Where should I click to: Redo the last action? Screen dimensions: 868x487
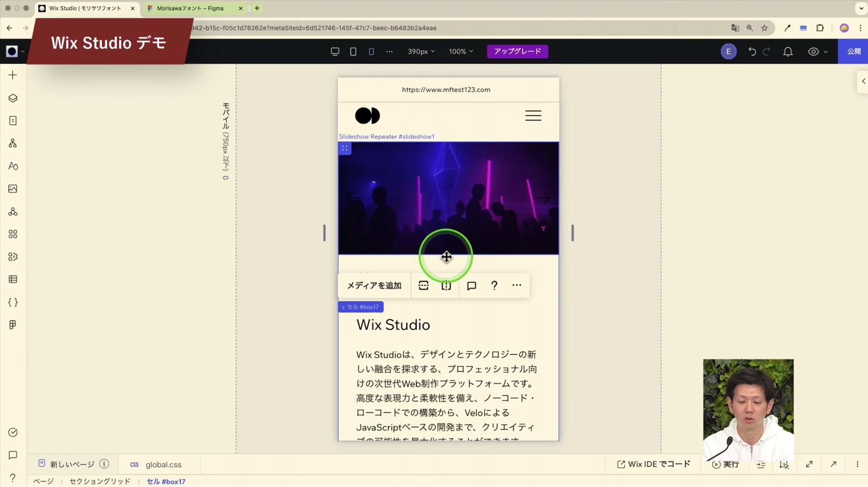coord(766,52)
